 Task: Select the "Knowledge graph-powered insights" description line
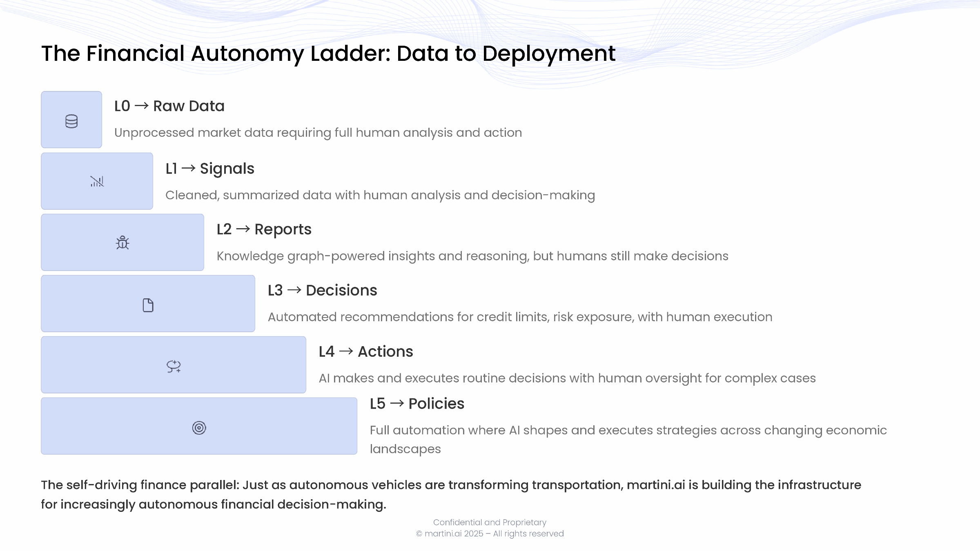coord(472,256)
